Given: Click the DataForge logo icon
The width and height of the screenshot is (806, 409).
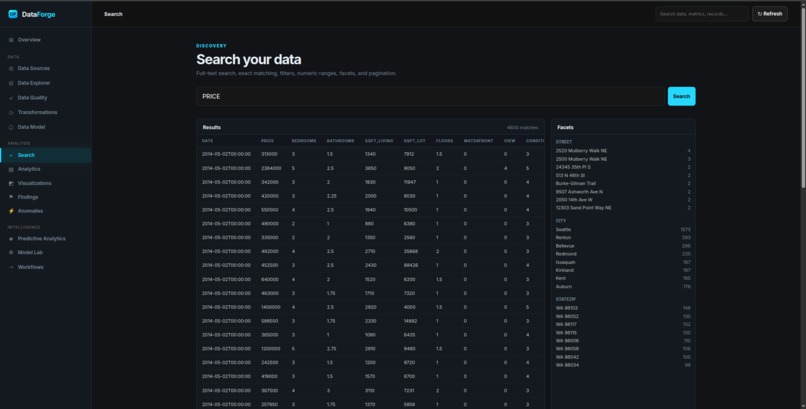Looking at the screenshot, I should coord(13,14).
